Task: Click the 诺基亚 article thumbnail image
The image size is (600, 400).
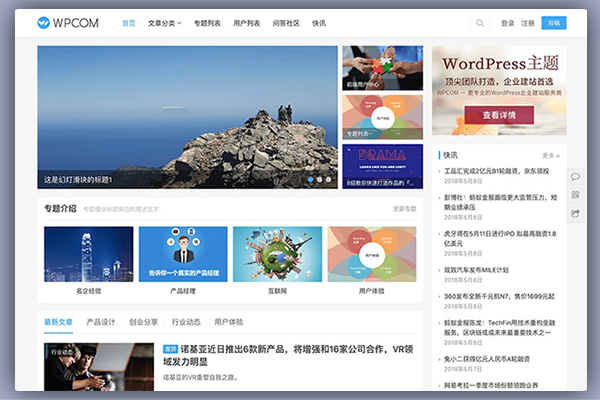Action: (x=99, y=367)
